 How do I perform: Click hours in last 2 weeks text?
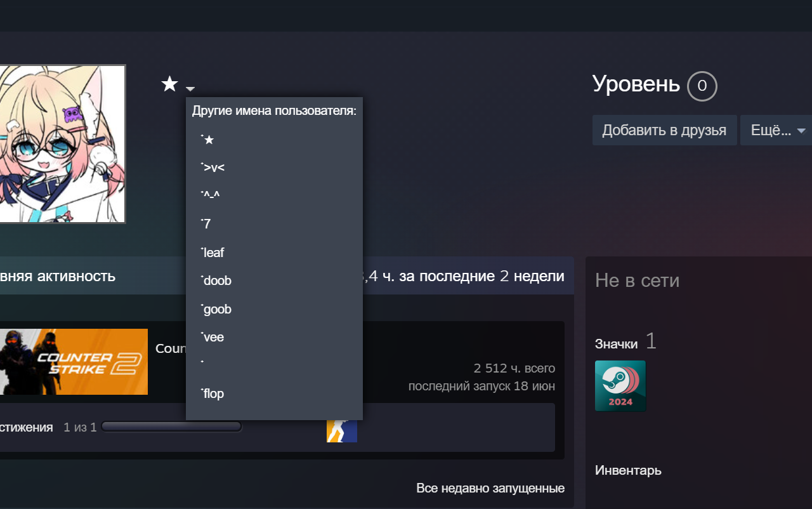(464, 276)
